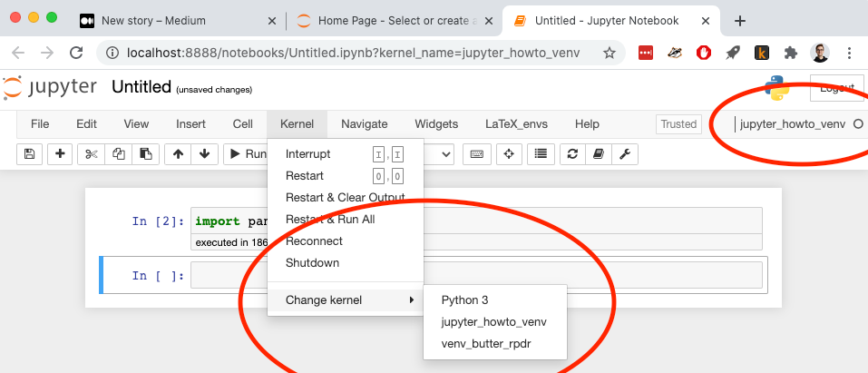Choose Shutdown in the Kernel menu

[346, 262]
